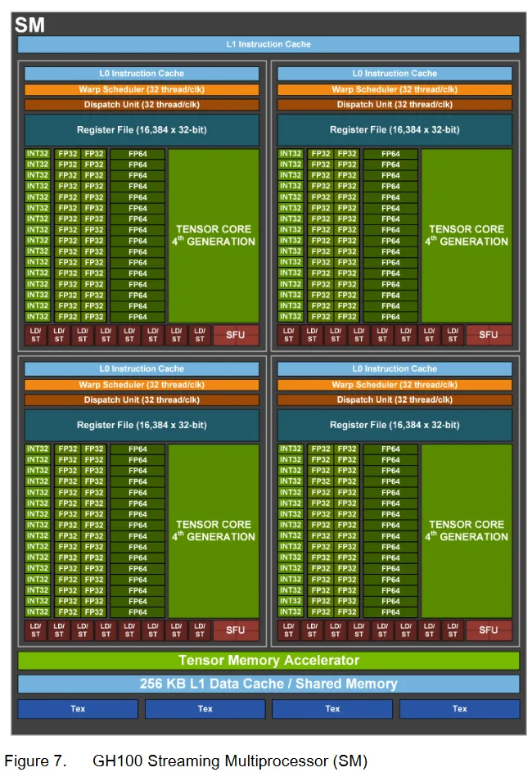Screen dimensions: 532x772
Task: Select the "SFU" unit in upper-right block
Action: point(489,335)
